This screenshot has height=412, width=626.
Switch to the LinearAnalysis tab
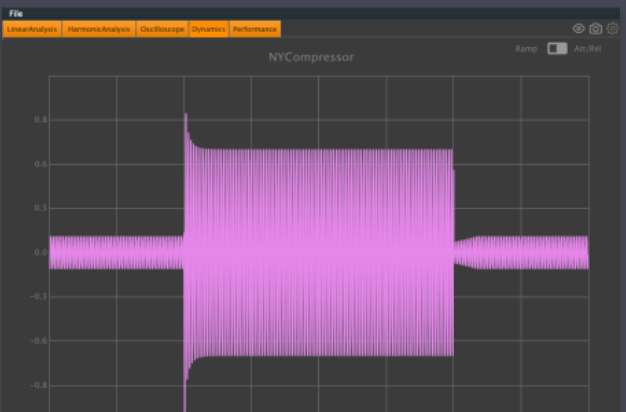(x=32, y=29)
